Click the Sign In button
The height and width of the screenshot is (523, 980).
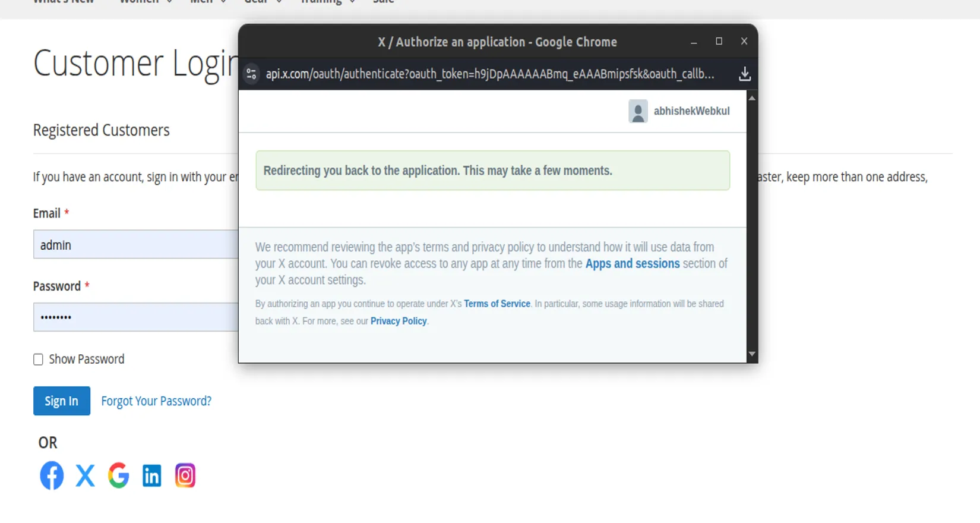click(x=62, y=401)
